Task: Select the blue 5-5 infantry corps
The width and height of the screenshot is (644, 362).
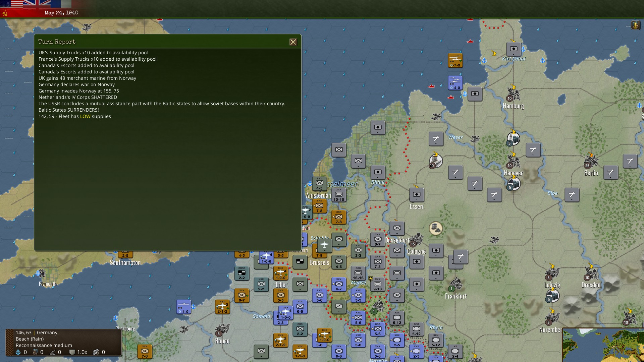Action: point(358,296)
